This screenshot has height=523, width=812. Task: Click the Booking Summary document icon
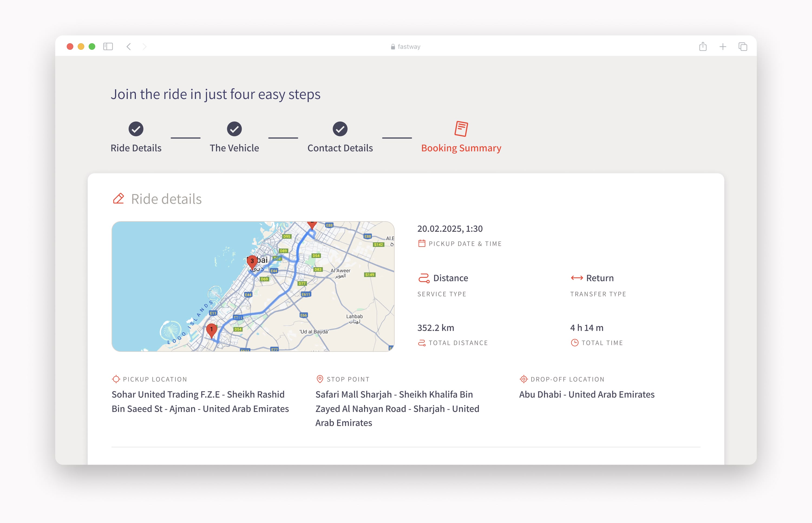461,129
